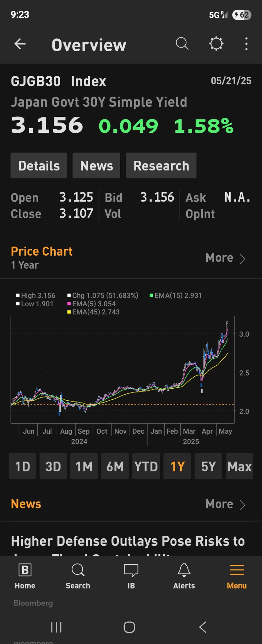Open search via the top magnifier icon
262x644 pixels.
(x=182, y=44)
